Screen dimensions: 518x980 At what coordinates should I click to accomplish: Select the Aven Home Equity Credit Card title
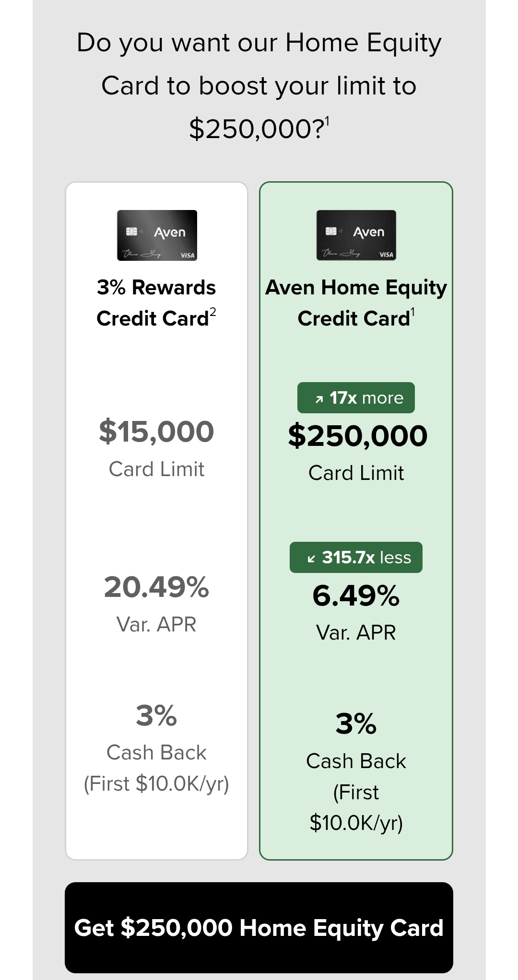point(356,303)
